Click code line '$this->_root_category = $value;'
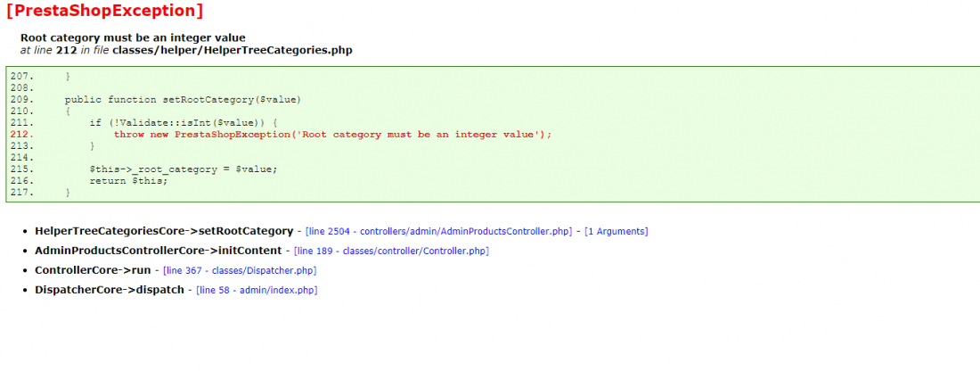The image size is (980, 371). (x=184, y=169)
